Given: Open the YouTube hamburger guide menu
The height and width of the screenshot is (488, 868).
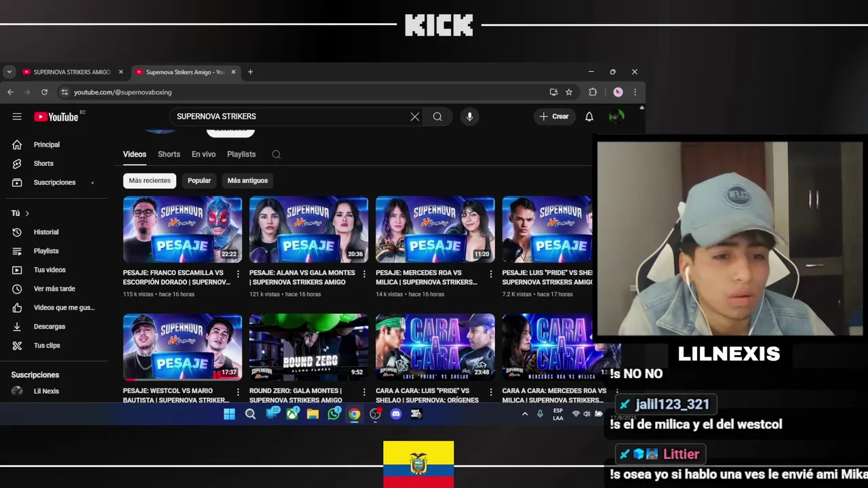Looking at the screenshot, I should click(17, 117).
